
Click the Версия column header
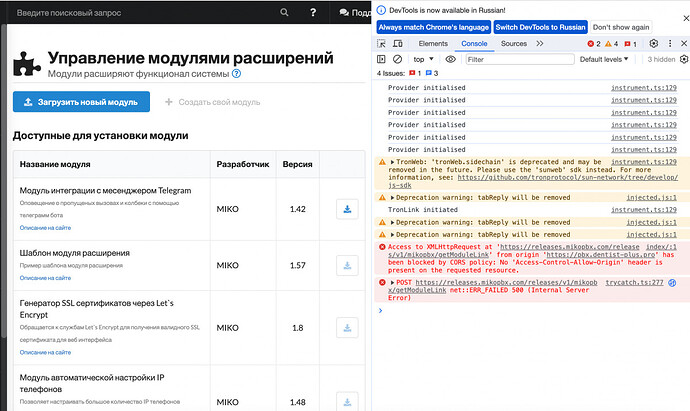[297, 164]
